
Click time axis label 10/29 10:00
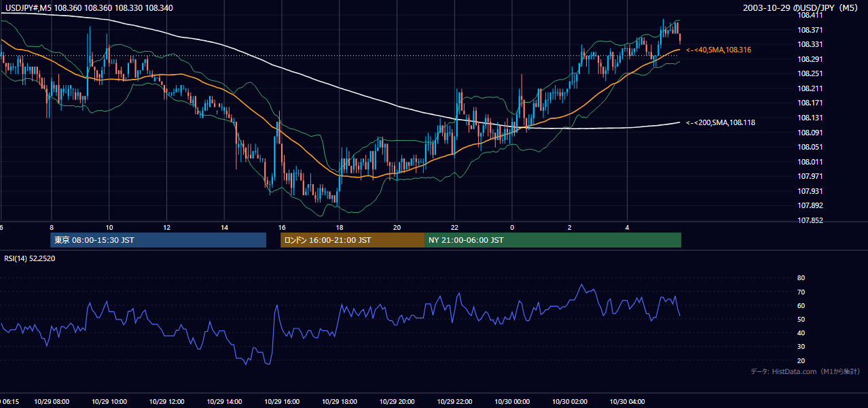[110, 402]
